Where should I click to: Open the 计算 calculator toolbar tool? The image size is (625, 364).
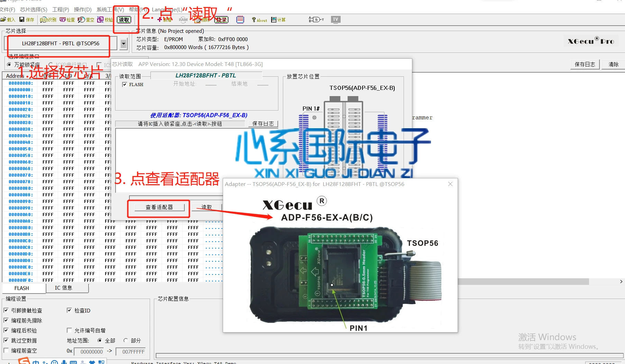[x=278, y=20]
